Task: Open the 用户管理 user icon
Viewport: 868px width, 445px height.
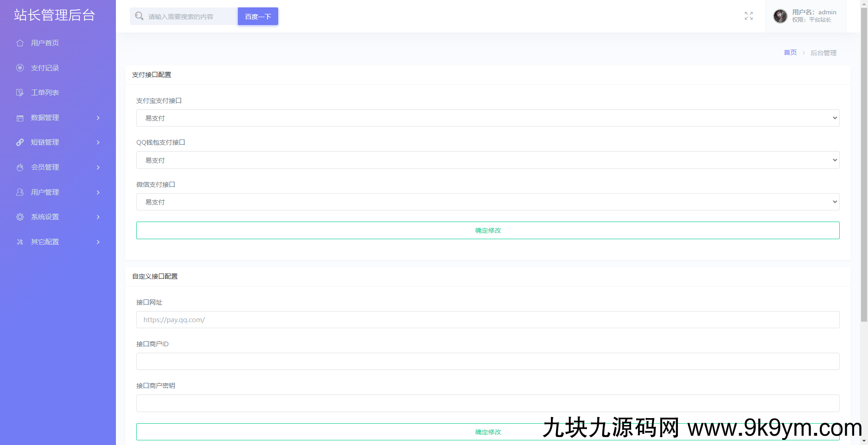Action: tap(19, 192)
